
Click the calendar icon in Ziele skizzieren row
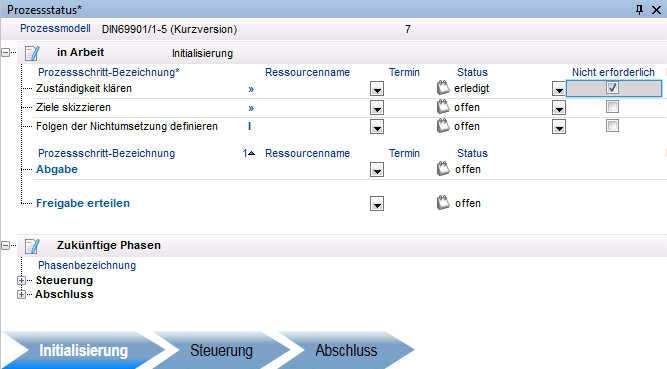coord(443,107)
